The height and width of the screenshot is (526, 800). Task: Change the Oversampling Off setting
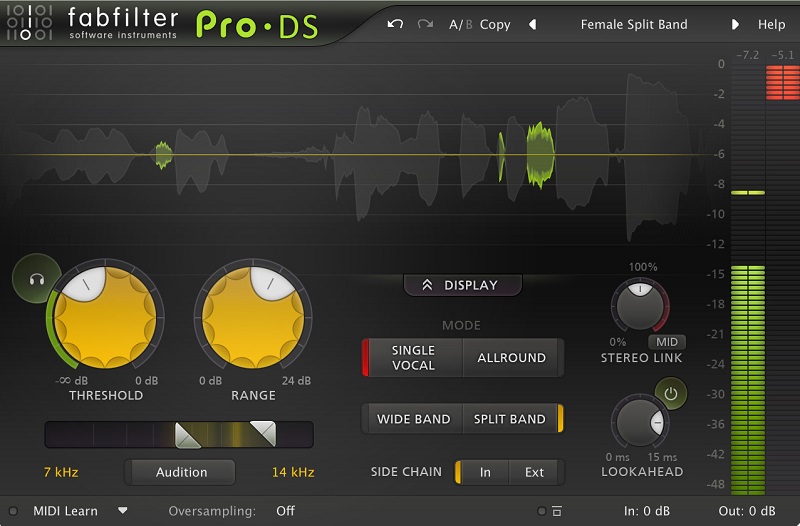click(285, 511)
